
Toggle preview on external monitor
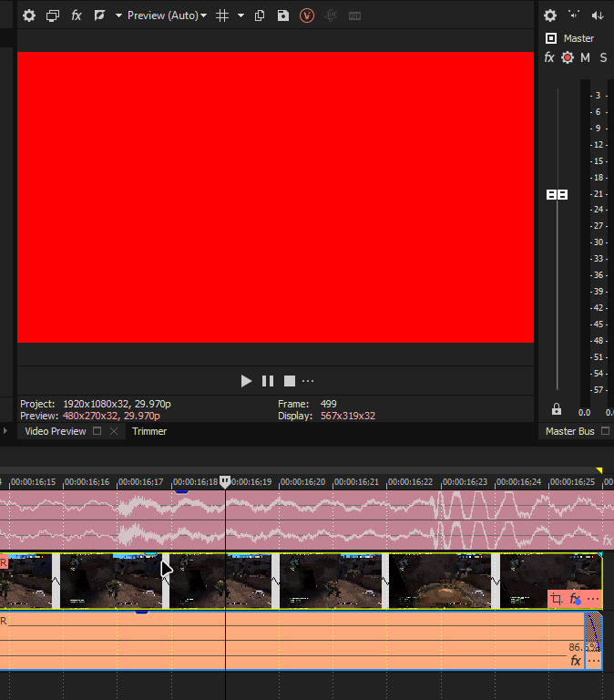pyautogui.click(x=53, y=15)
